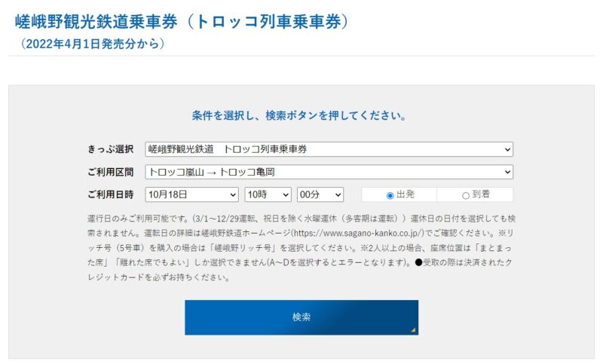Screen dimensions: 603x364
Task: Open the ご利用区間 route dropdown
Action: point(329,172)
